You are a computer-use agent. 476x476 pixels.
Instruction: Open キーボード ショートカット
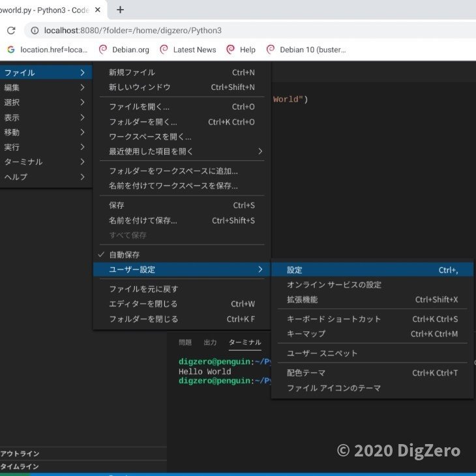point(372,319)
